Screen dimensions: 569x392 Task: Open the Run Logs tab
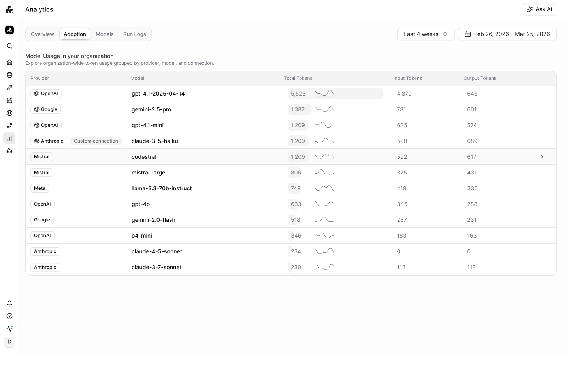click(135, 34)
